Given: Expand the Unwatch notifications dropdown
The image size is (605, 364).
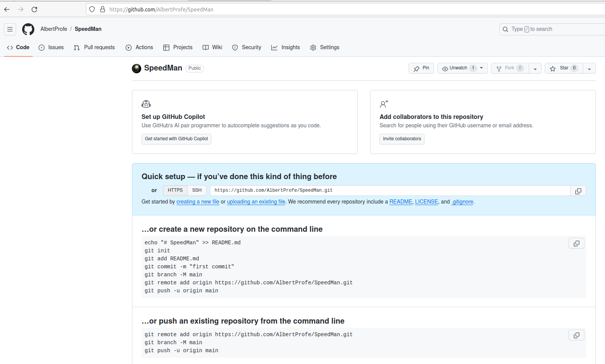Looking at the screenshot, I should point(462,68).
